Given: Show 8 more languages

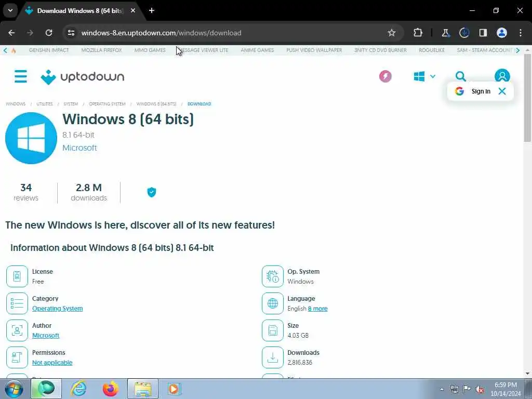Looking at the screenshot, I should click(317, 309).
